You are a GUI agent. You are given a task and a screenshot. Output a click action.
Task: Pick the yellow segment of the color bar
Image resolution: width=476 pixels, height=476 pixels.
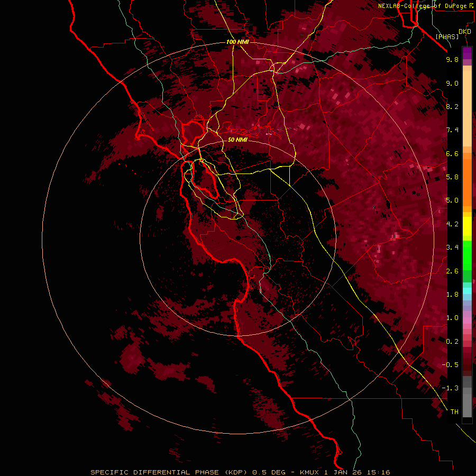[467, 226]
